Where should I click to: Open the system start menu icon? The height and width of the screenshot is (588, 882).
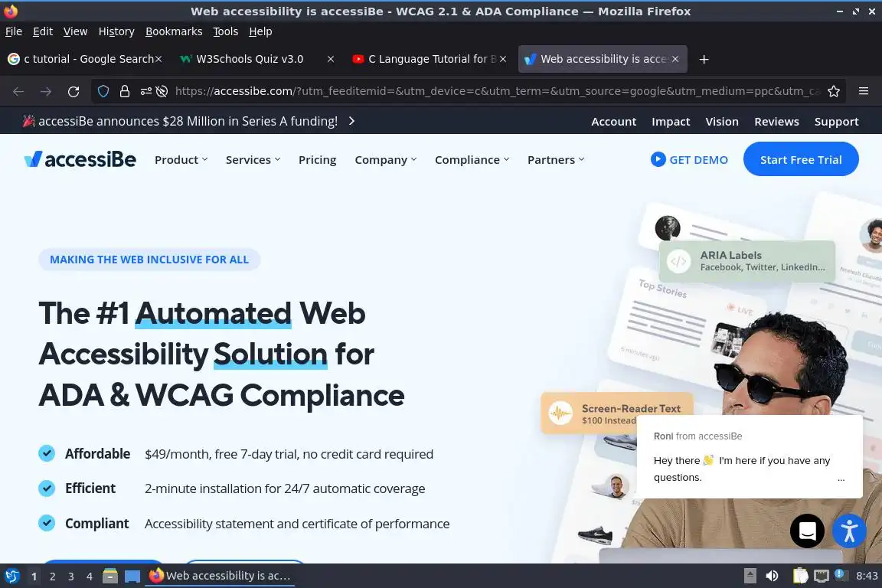pos(11,576)
